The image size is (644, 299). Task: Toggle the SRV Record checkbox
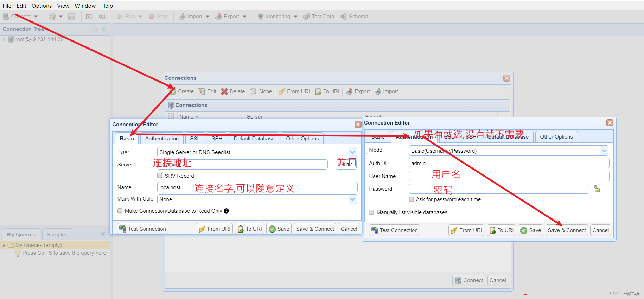tap(160, 176)
